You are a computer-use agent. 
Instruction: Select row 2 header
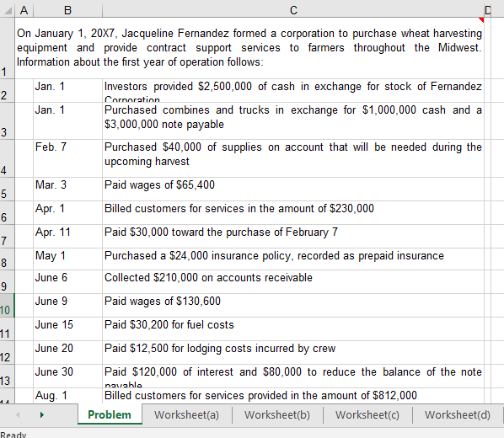[7, 90]
